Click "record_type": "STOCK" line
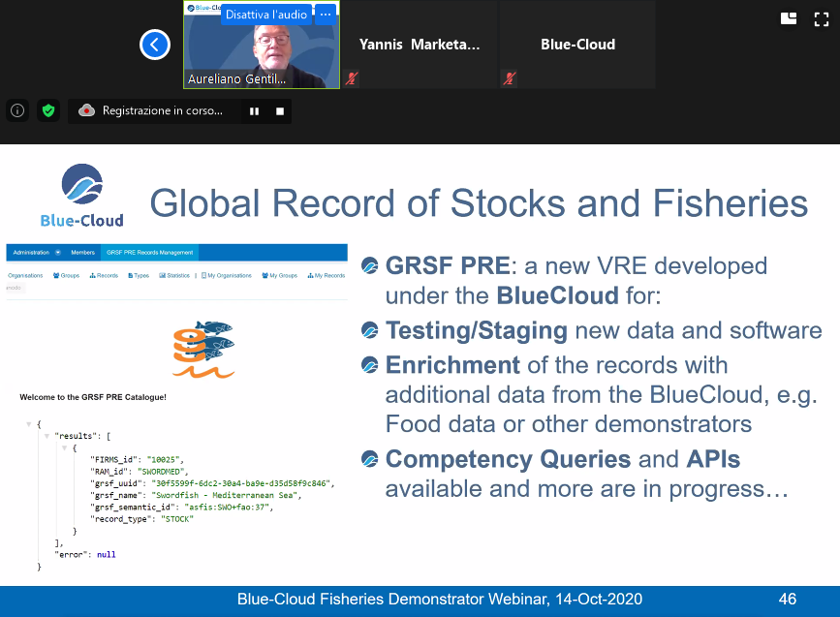This screenshot has width=840, height=617. 142,519
